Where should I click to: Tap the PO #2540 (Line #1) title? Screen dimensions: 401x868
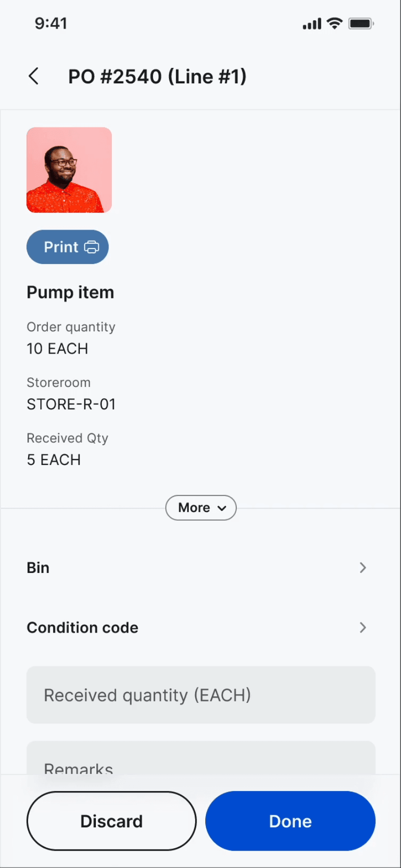click(x=157, y=77)
